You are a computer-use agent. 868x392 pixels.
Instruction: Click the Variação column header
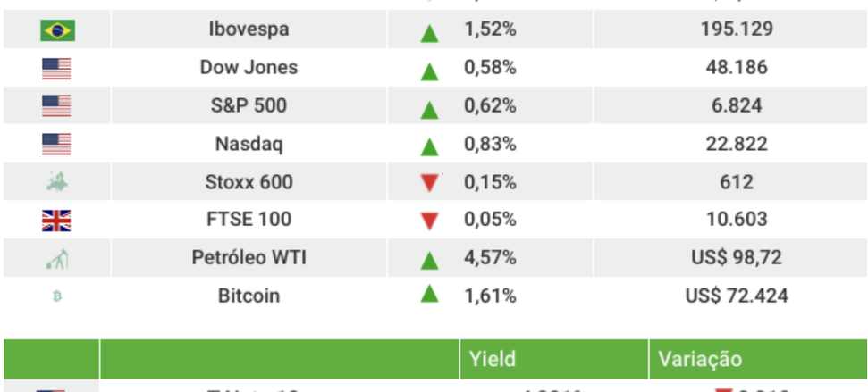pos(700,359)
